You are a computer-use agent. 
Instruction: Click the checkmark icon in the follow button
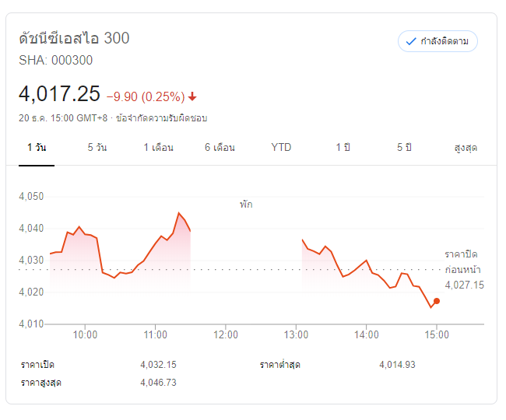pos(411,41)
